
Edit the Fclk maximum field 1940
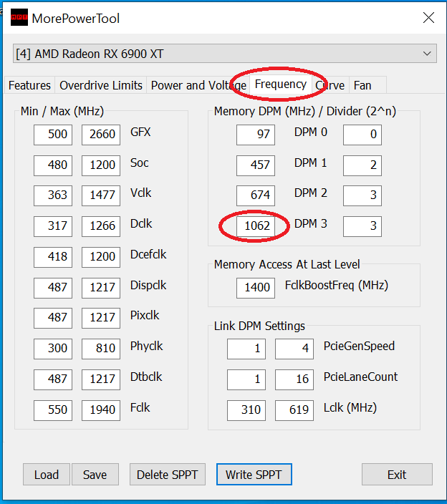[x=101, y=410]
